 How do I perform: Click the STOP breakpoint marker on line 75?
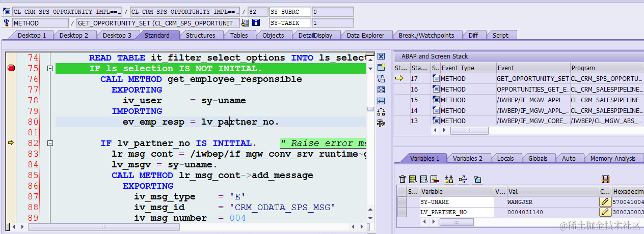tap(11, 69)
